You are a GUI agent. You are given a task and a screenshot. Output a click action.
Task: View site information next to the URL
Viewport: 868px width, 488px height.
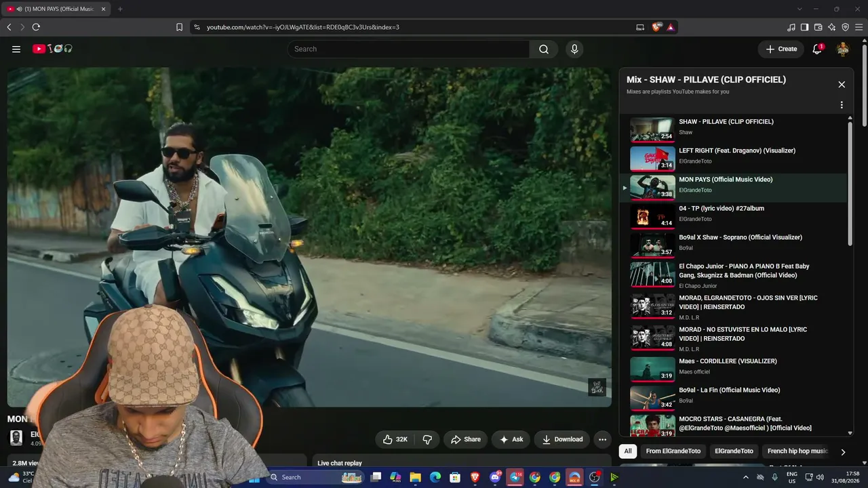coord(197,27)
